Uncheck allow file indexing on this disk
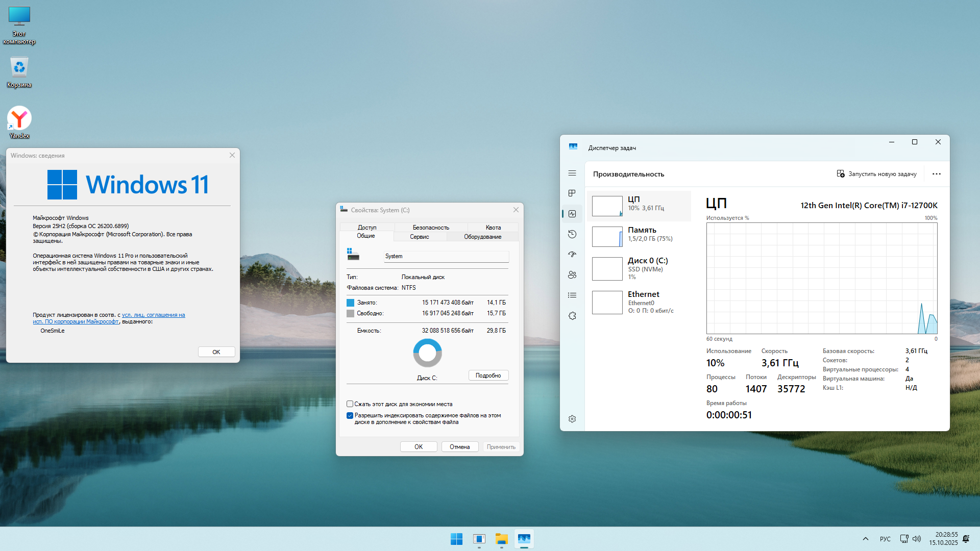This screenshot has height=551, width=980. tap(350, 415)
